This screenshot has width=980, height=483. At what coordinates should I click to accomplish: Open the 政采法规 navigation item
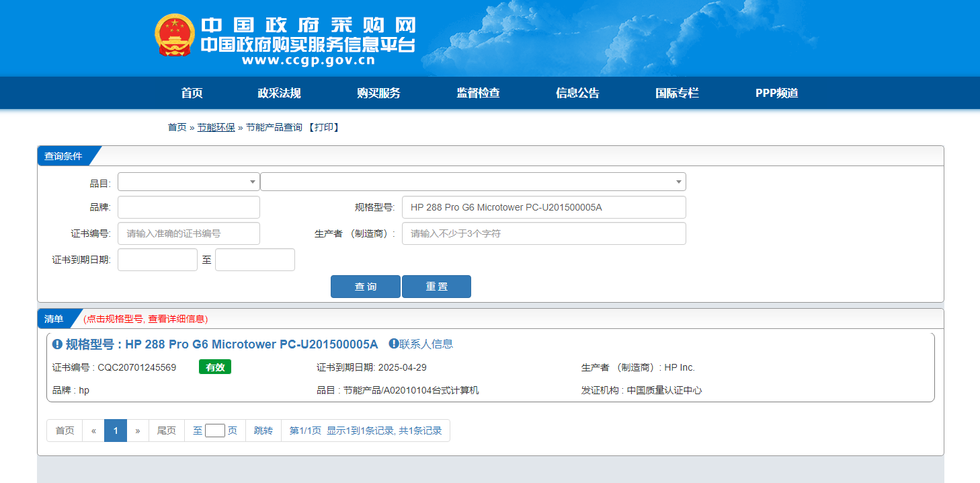[x=279, y=94]
